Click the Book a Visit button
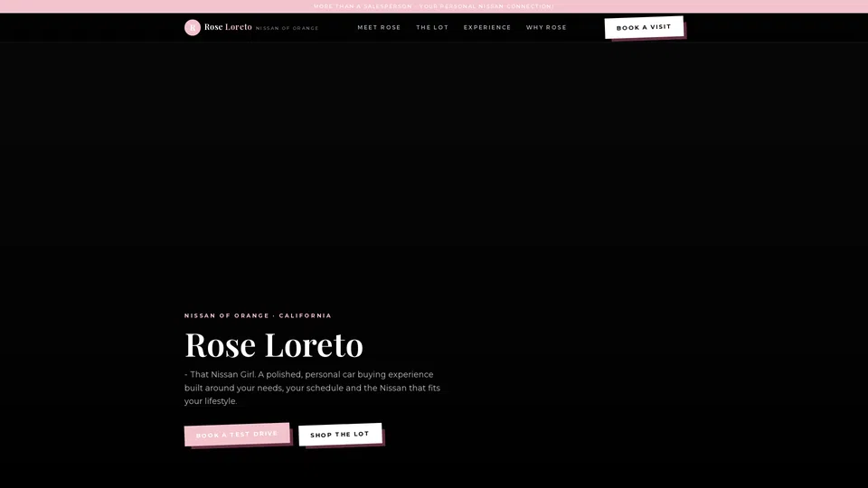The image size is (868, 488). click(644, 27)
